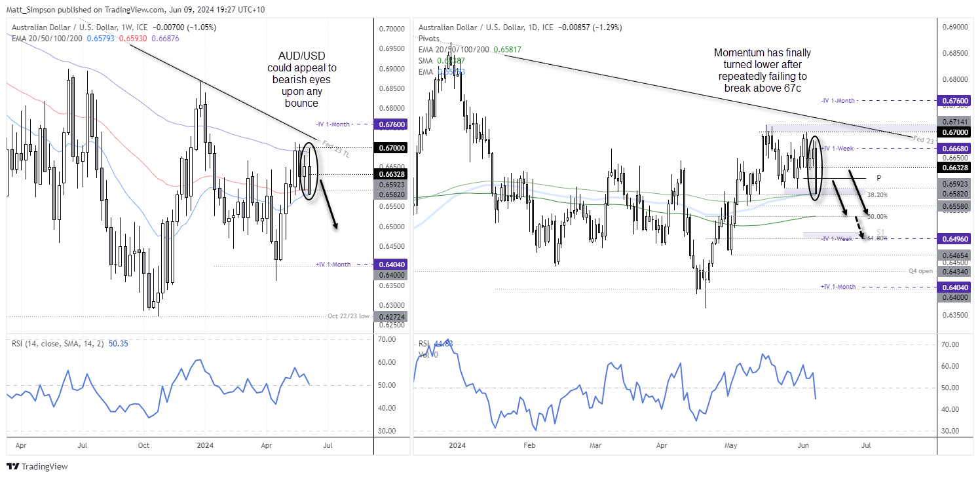
Task: Select the daily chart title "Australian Dollar / U.S. Dollar, 1D, ICE"
Action: (486, 28)
